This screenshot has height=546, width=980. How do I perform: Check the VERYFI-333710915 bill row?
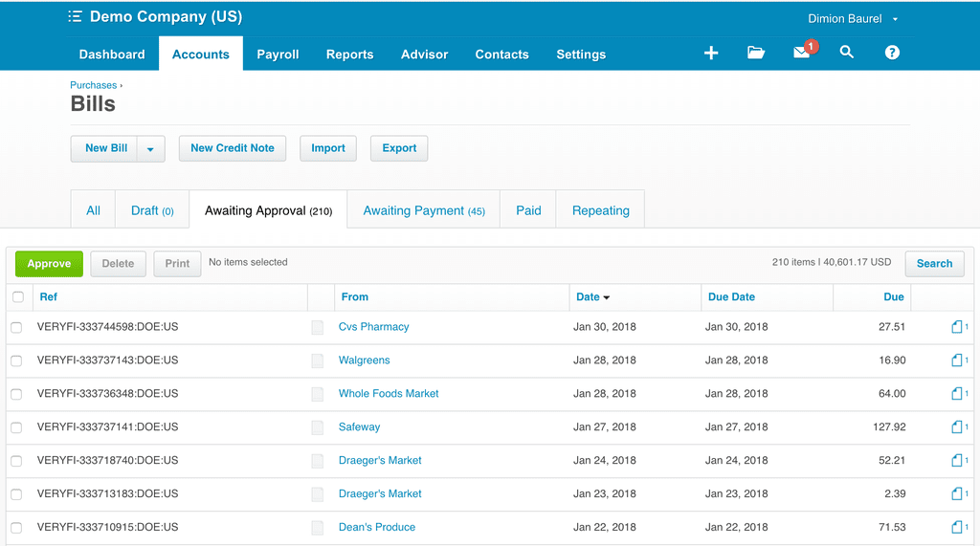16,528
